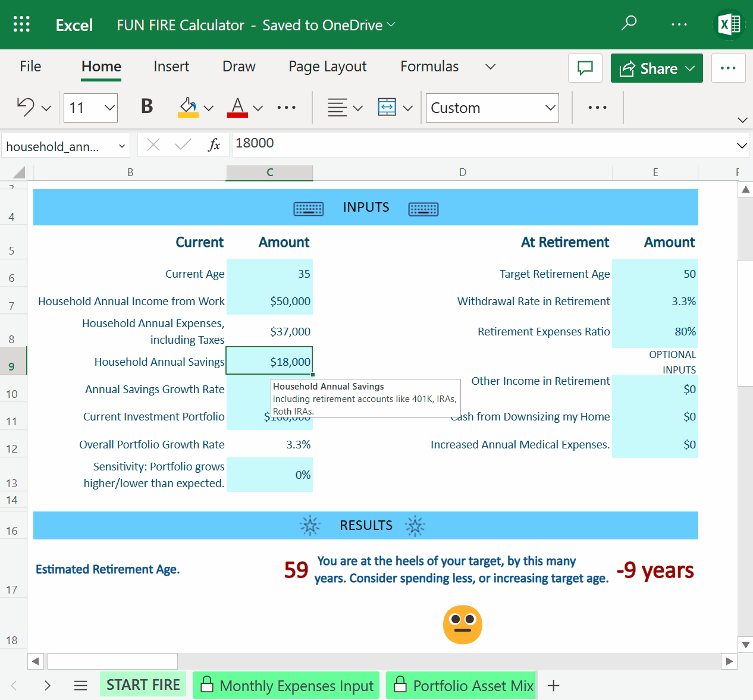Add a new sheet
Image resolution: width=753 pixels, height=700 pixels.
point(554,686)
